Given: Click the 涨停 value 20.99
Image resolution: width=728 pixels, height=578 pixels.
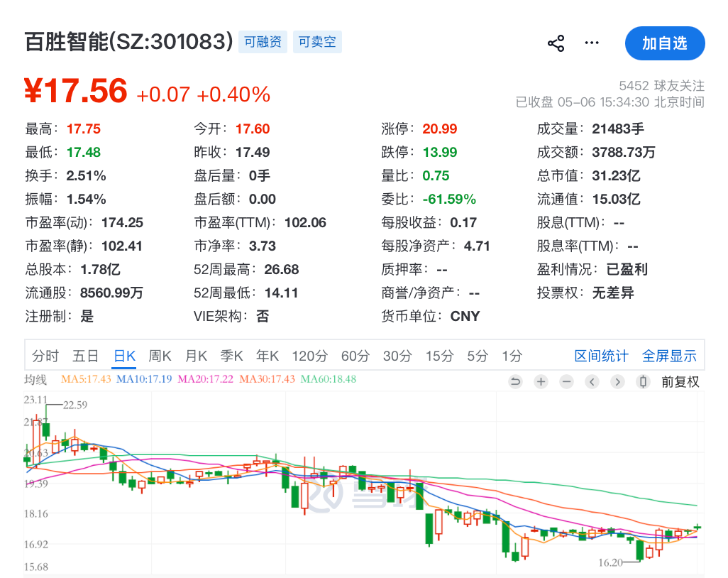Looking at the screenshot, I should coord(440,129).
